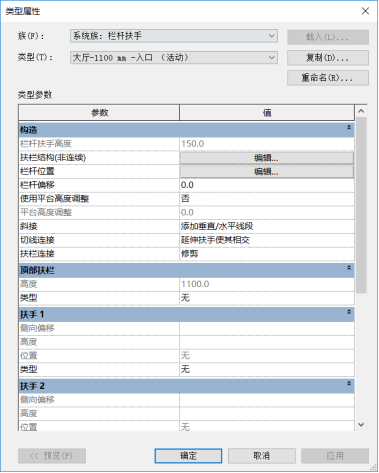The width and height of the screenshot is (379, 473).
Task: Click the 平台高度调整 parameter label
Action: (46, 212)
